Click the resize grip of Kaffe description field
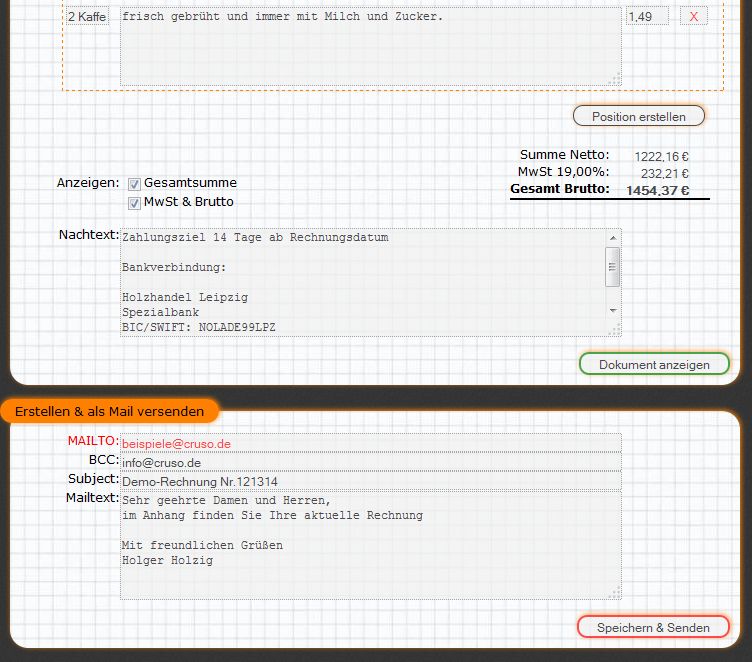The height and width of the screenshot is (662, 752). pyautogui.click(x=615, y=80)
